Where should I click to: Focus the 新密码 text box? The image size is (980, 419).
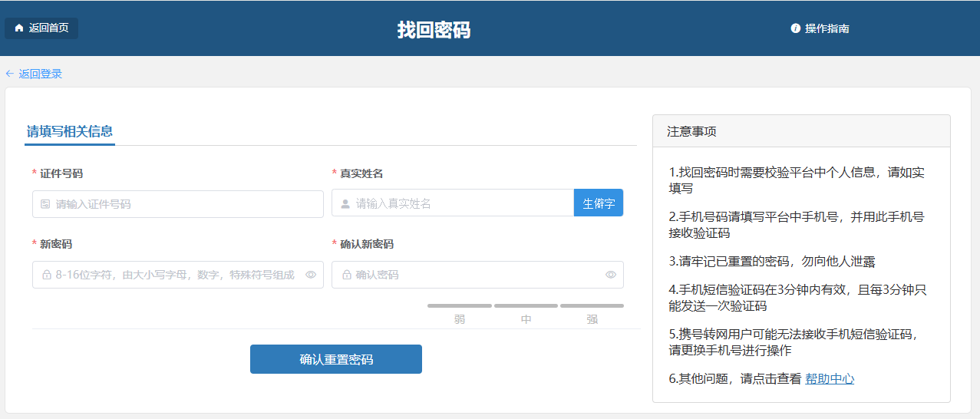click(175, 275)
